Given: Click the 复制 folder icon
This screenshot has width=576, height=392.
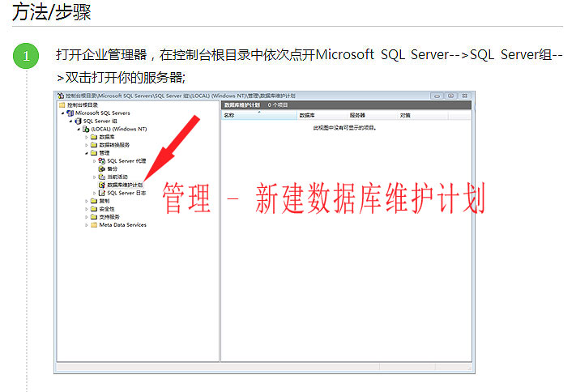Looking at the screenshot, I should click(x=94, y=201).
